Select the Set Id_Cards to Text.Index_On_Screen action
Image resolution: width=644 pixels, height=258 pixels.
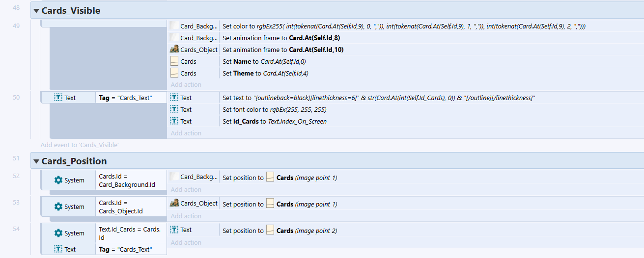275,121
